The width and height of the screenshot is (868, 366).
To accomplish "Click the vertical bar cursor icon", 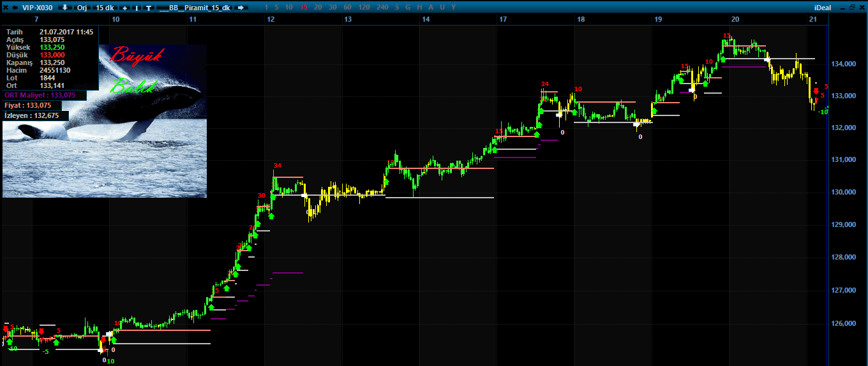I will pos(137,7).
